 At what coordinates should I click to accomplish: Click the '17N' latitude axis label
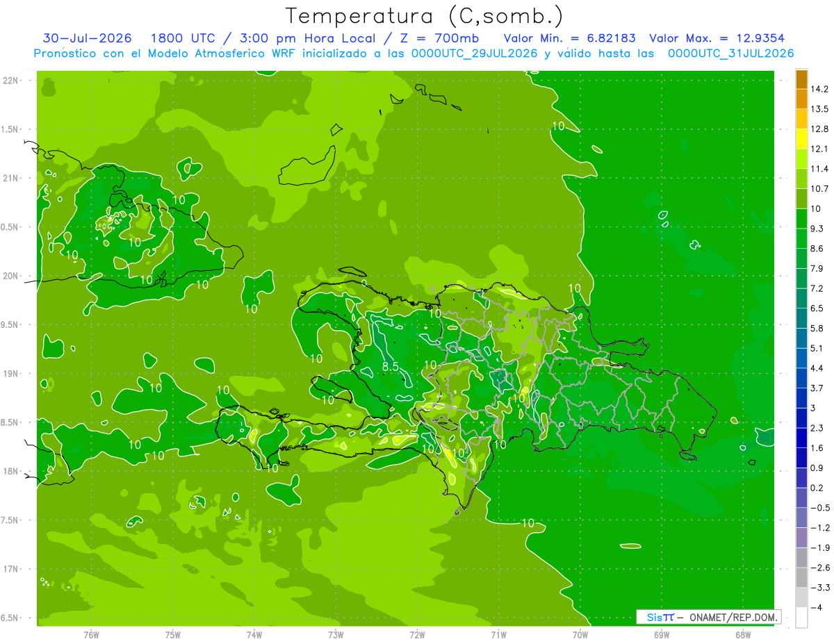click(x=11, y=569)
